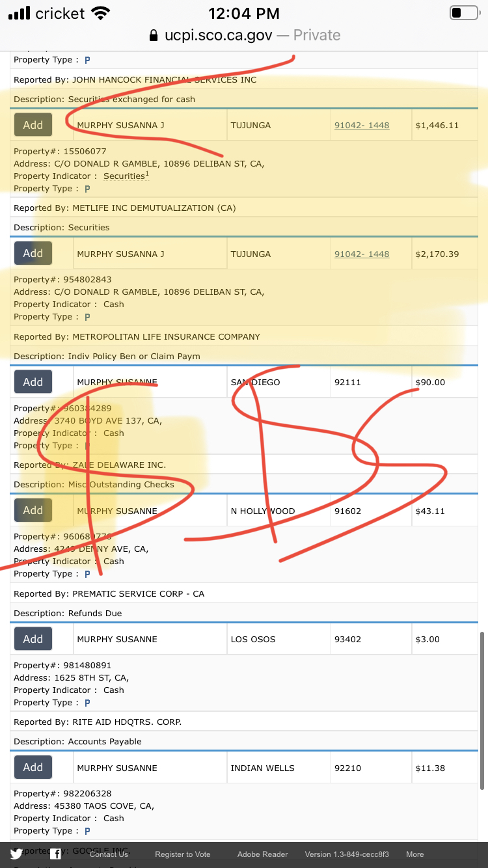Add the $2,170.39 Murphy Susanna J property

click(33, 253)
